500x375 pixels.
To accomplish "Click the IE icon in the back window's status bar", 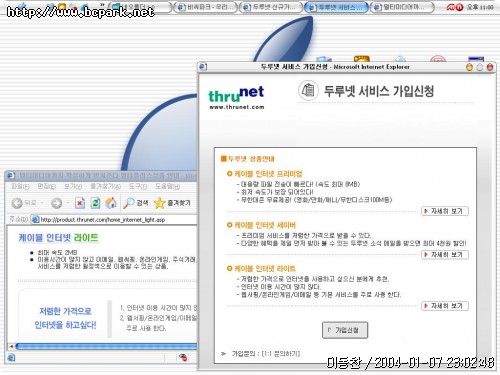I will pos(11,358).
